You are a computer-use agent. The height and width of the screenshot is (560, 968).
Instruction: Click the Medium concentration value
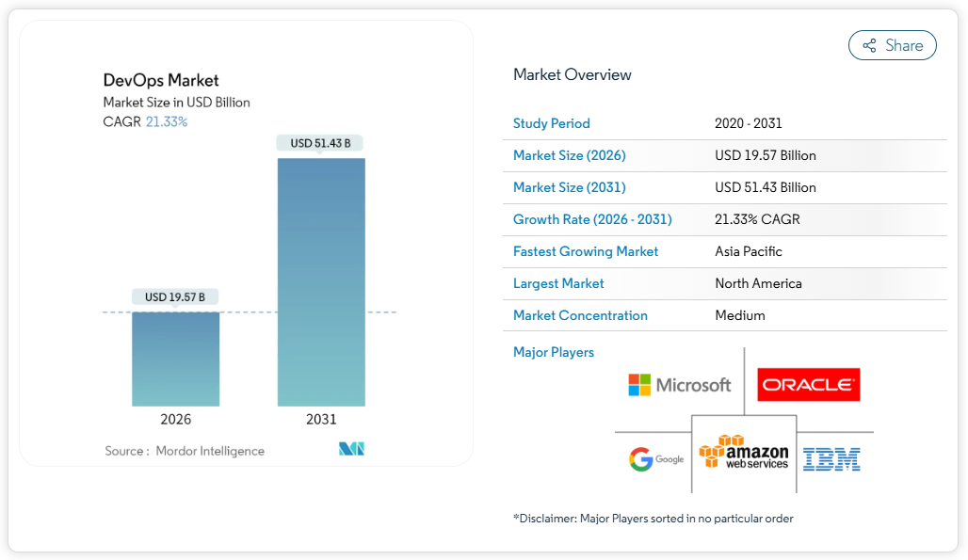pos(739,316)
